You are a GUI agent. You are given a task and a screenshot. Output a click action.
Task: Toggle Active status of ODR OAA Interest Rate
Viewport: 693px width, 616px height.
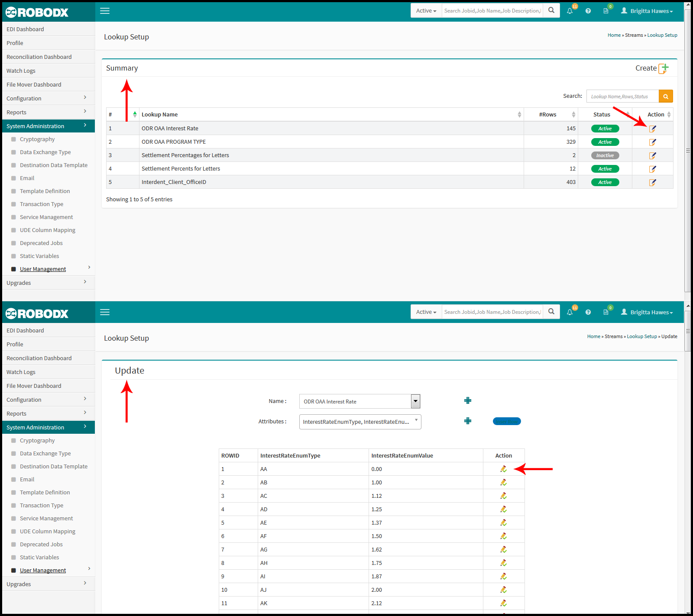click(x=605, y=129)
